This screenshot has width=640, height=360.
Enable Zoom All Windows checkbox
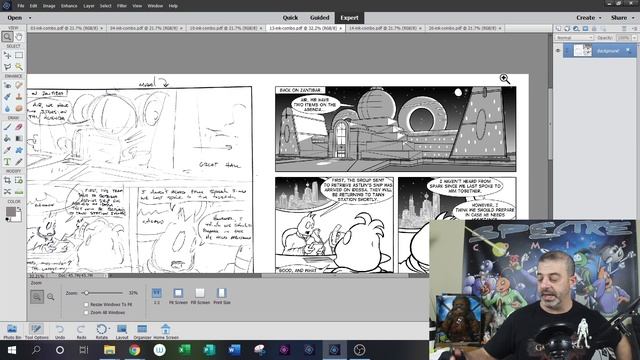(x=86, y=313)
